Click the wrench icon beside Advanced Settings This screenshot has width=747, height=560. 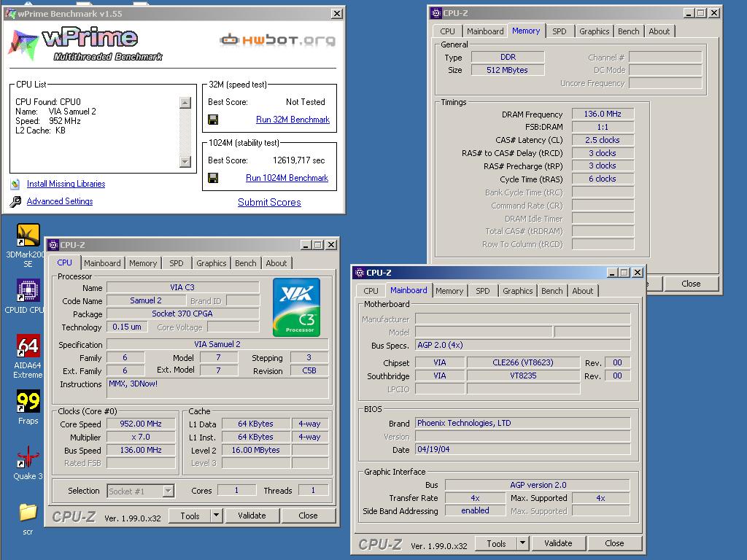pos(15,201)
